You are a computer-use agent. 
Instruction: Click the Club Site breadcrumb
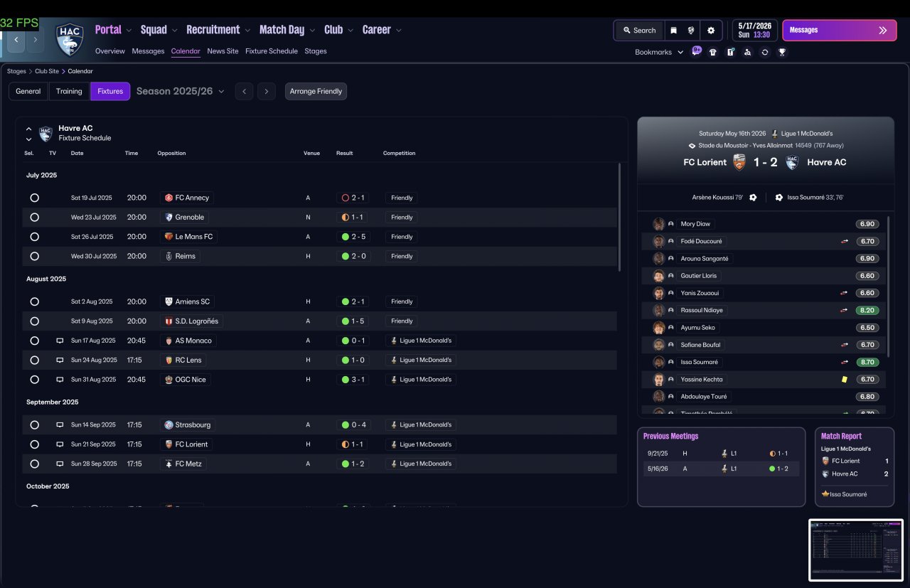coord(47,71)
